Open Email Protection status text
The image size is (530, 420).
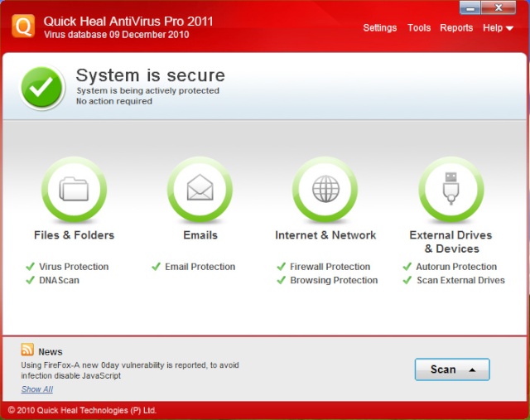(200, 267)
